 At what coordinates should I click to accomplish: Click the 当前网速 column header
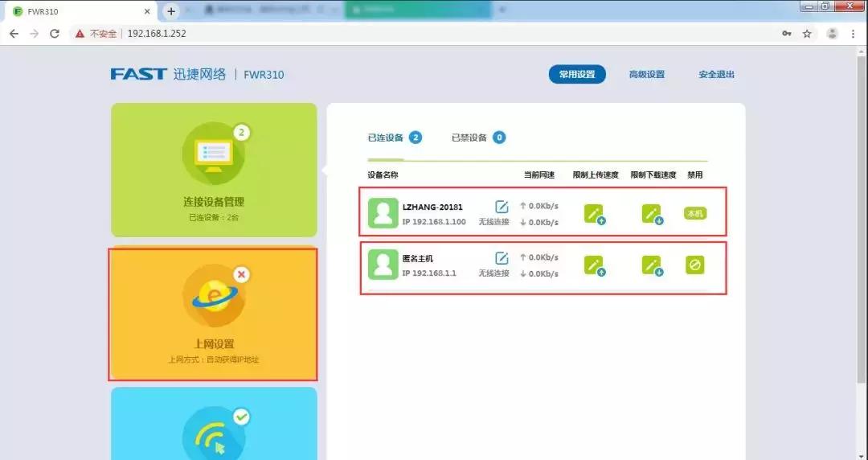(x=539, y=175)
